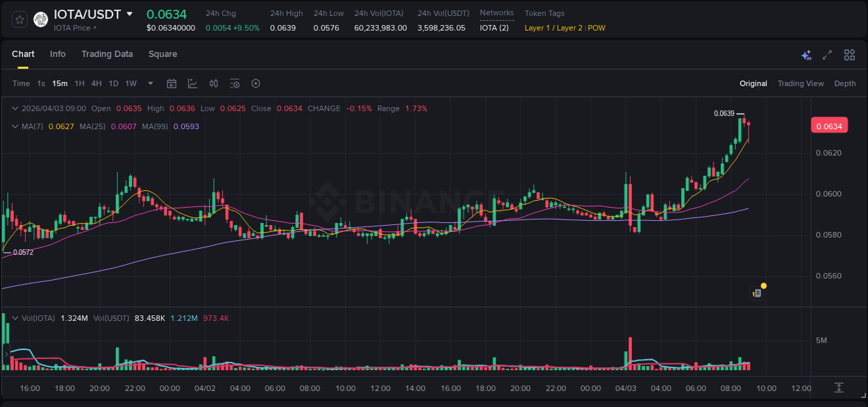Open the indicator settings icon
Image resolution: width=868 pixels, height=407 pixels.
(235, 83)
